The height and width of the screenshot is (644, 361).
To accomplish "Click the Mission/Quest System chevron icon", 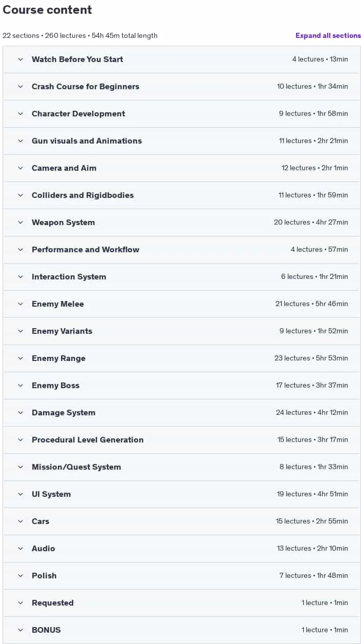I will click(20, 467).
